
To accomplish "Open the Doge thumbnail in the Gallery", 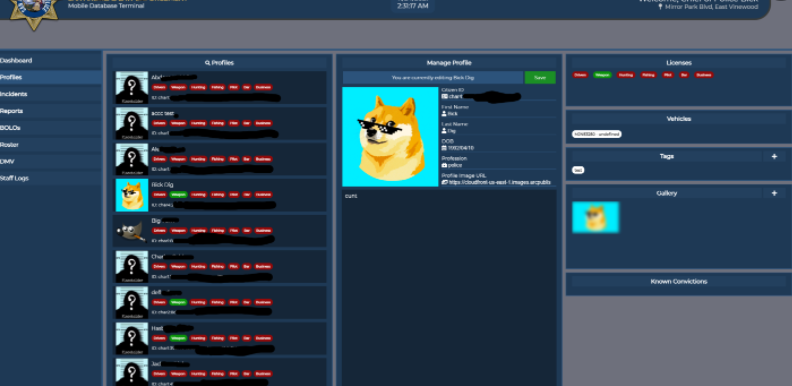I will pos(596,217).
